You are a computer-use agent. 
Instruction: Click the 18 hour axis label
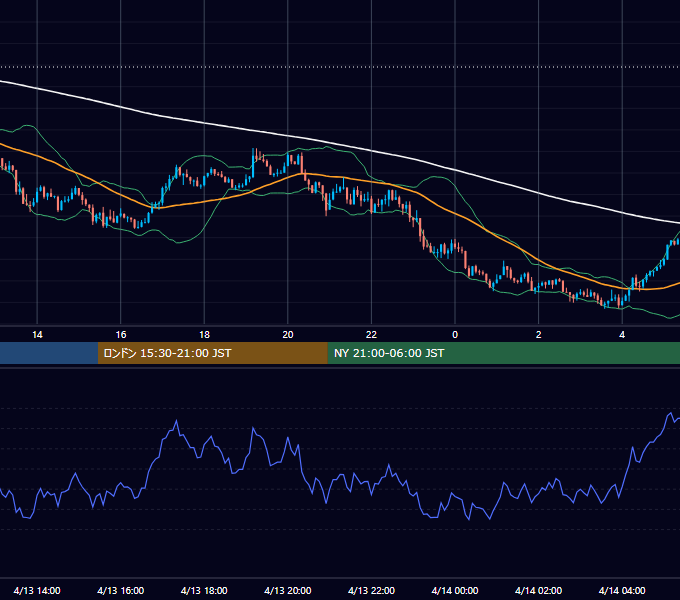click(204, 335)
